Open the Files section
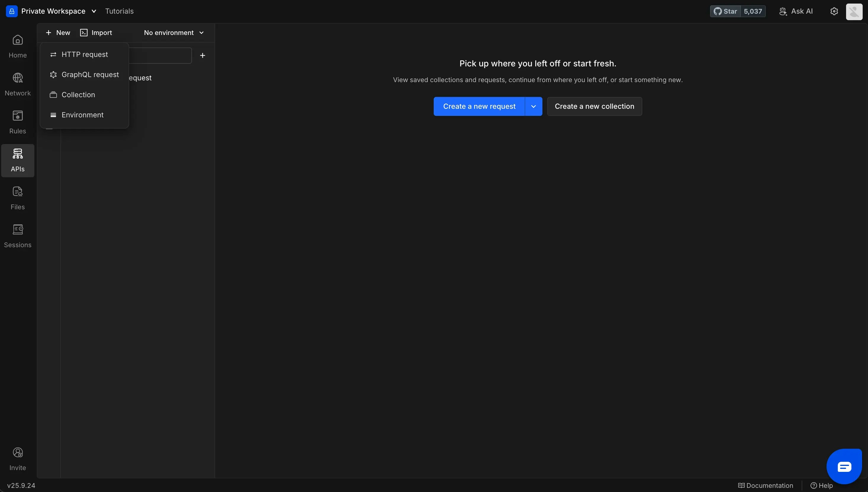This screenshot has height=492, width=868. click(x=17, y=198)
